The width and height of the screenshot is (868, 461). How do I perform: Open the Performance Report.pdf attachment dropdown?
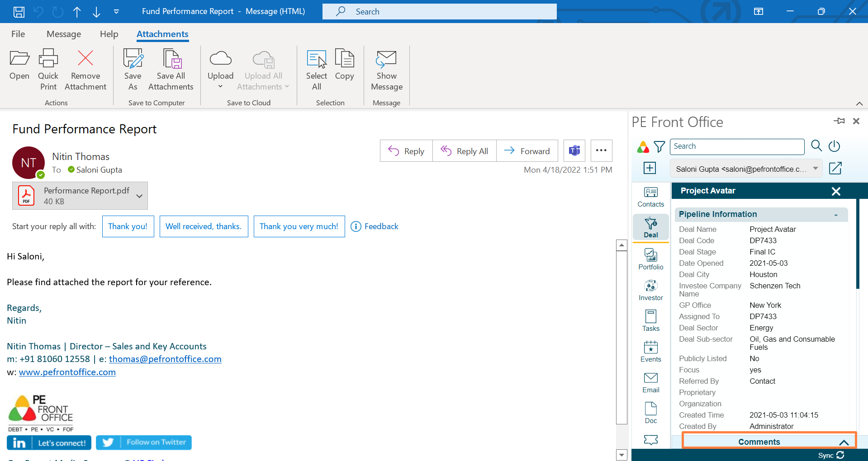click(x=139, y=196)
